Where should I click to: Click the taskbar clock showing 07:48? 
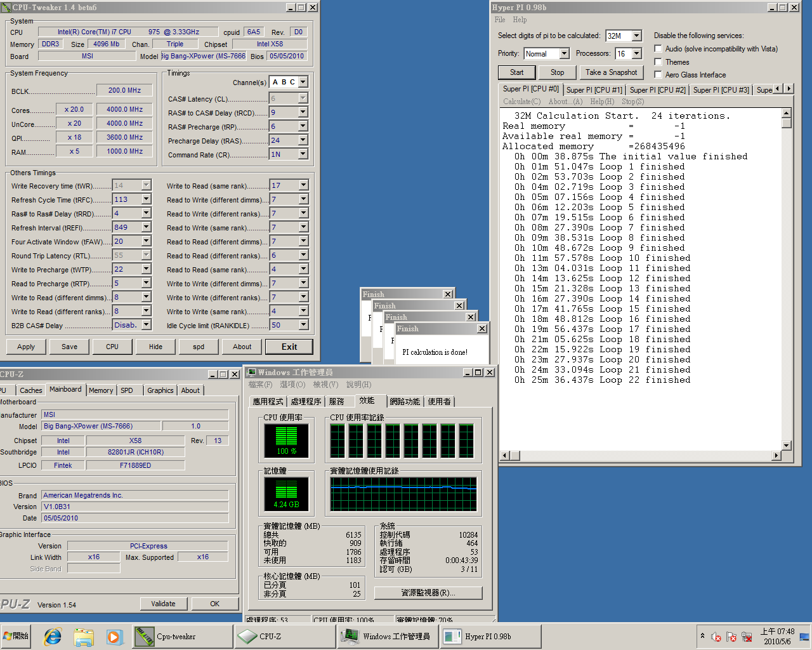tap(778, 636)
